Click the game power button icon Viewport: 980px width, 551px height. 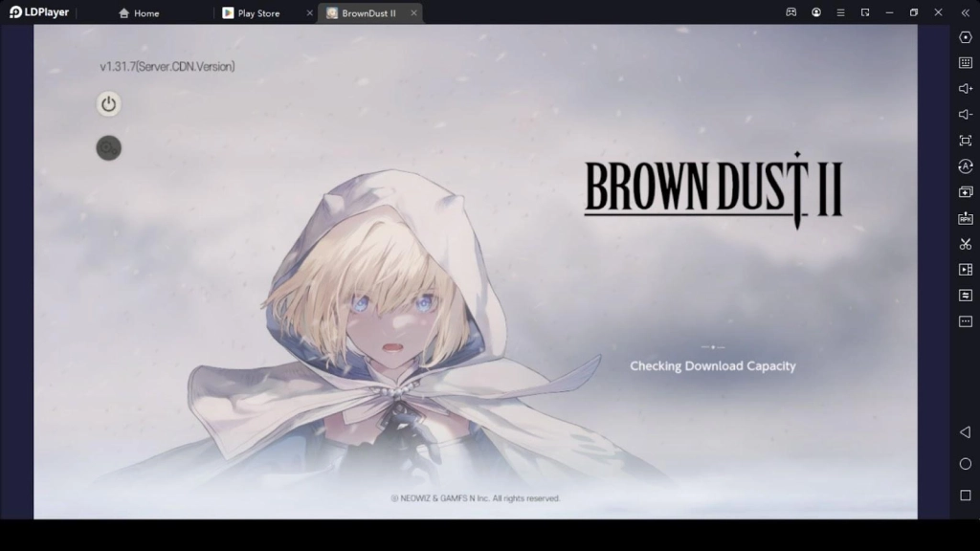tap(108, 103)
